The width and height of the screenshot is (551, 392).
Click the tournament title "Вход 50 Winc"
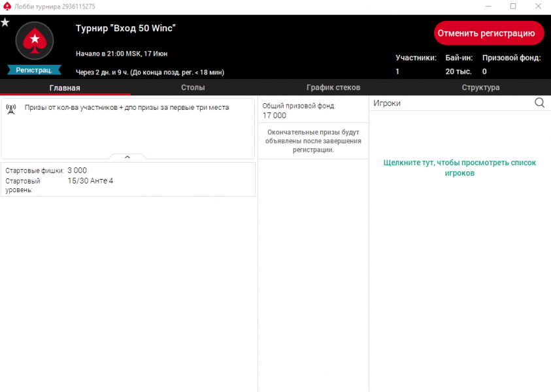coord(126,29)
